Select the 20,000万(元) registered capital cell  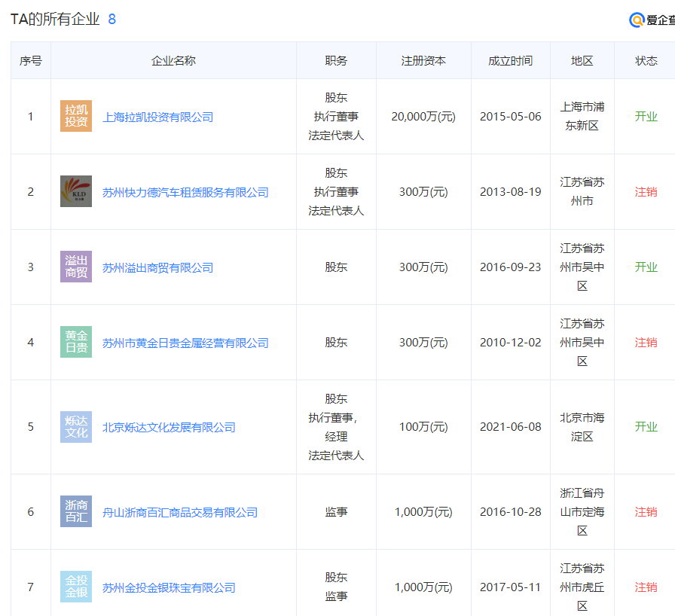tap(423, 117)
